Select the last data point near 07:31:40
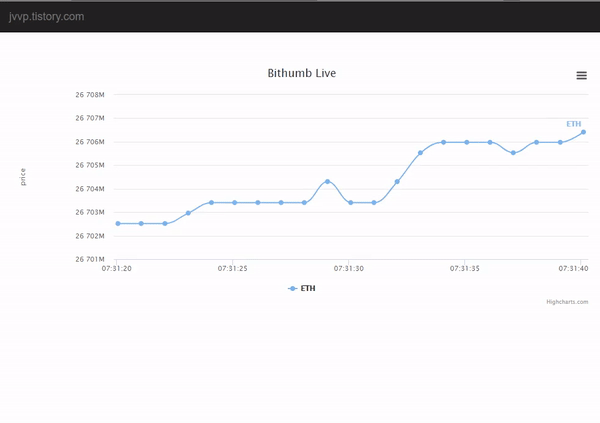 point(584,132)
